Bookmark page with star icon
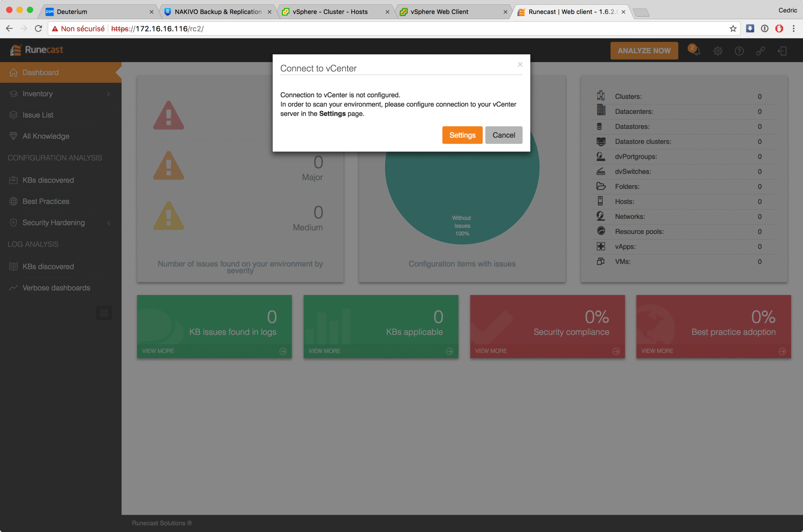 733,29
